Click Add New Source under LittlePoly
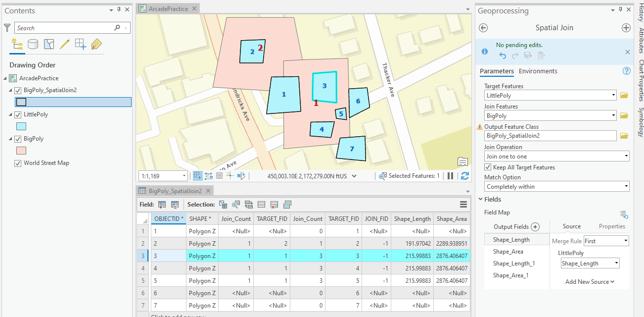This screenshot has width=644, height=317. 590,281
